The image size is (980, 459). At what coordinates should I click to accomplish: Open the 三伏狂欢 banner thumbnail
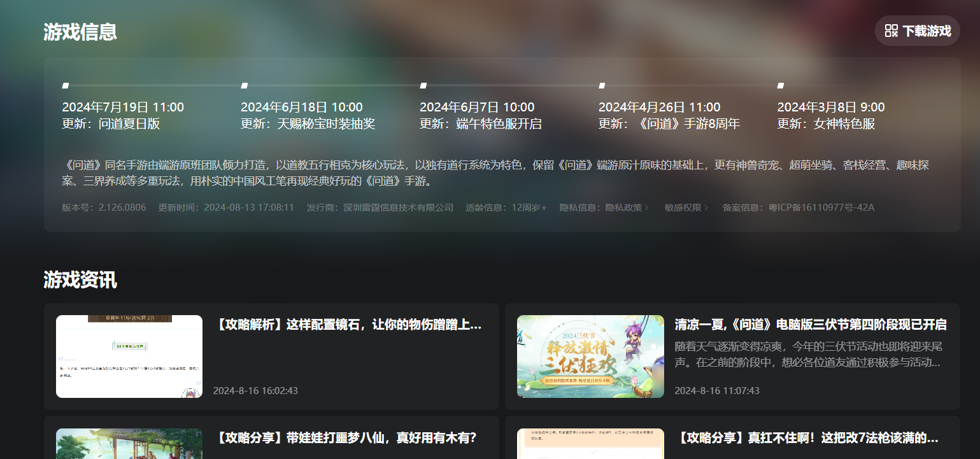590,357
